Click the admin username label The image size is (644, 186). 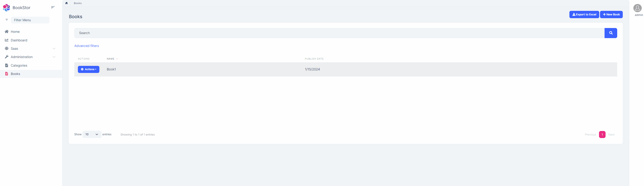pyautogui.click(x=639, y=15)
